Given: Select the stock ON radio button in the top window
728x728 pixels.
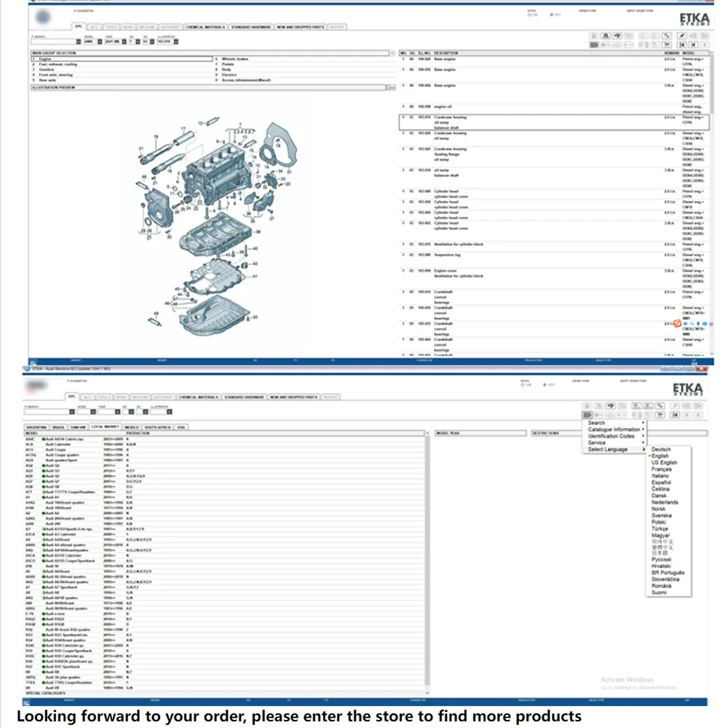Looking at the screenshot, I should [530, 15].
